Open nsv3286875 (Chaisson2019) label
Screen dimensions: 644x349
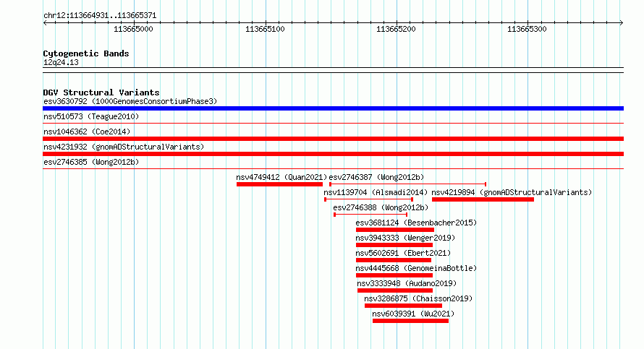click(418, 298)
